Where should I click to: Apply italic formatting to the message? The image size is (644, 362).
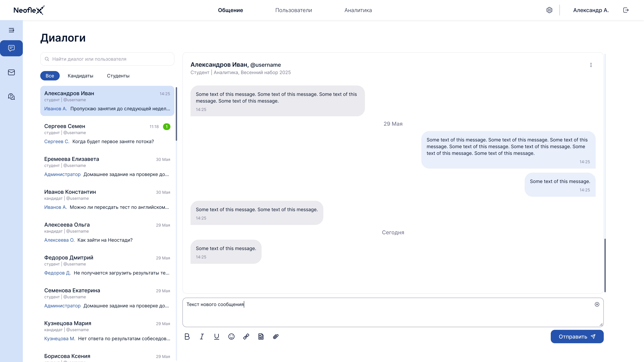click(202, 337)
